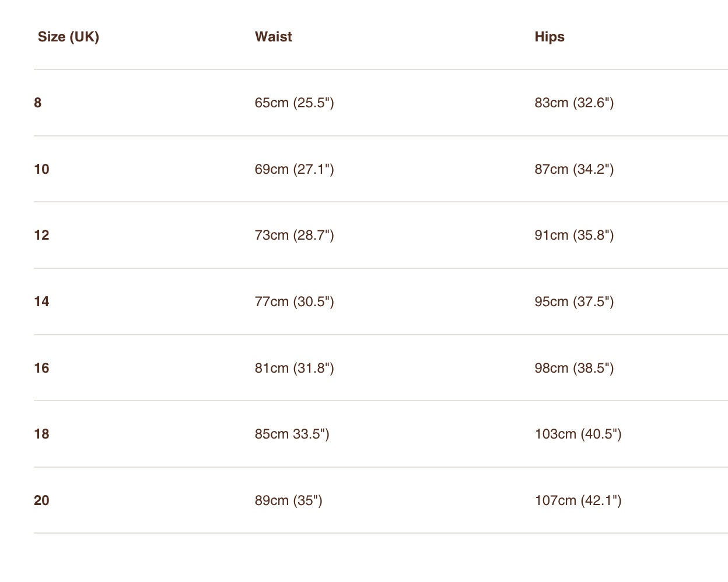Select the size 16 row label
The width and height of the screenshot is (728, 582).
point(41,368)
